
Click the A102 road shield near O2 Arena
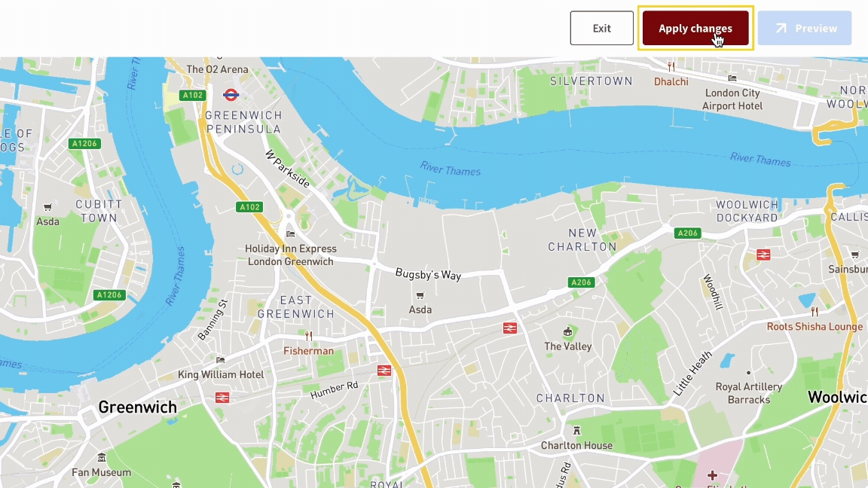[x=193, y=95]
